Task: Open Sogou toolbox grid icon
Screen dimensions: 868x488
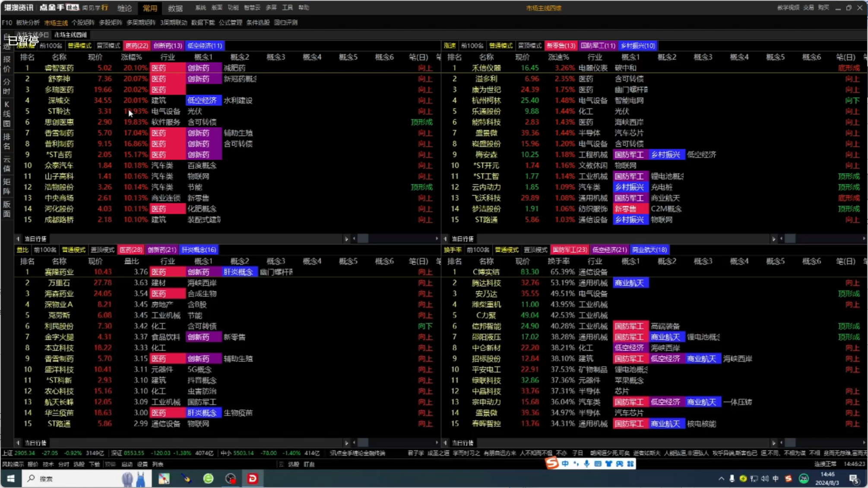Action: point(630,463)
